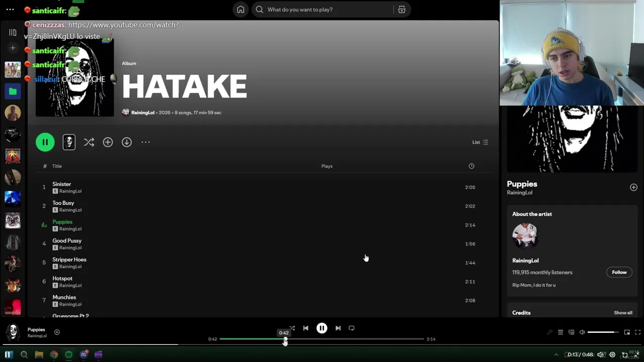Open the Browse icon in search bar
644x362 pixels.
click(x=401, y=10)
